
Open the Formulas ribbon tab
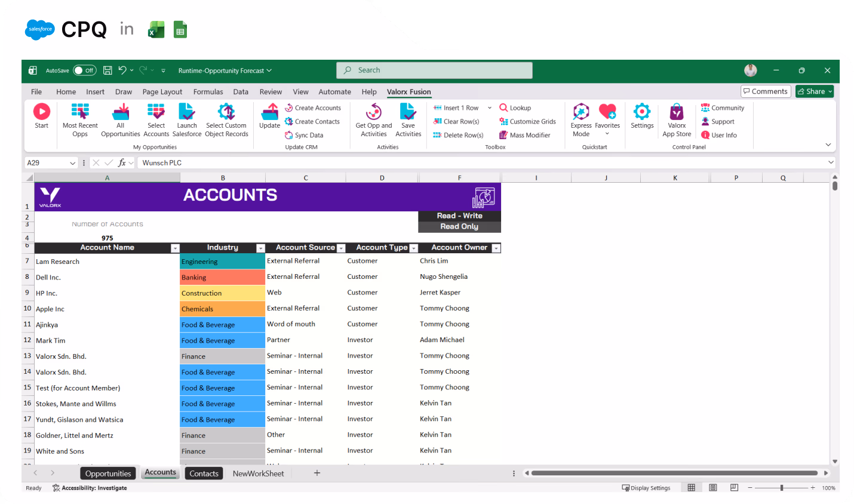pyautogui.click(x=208, y=91)
